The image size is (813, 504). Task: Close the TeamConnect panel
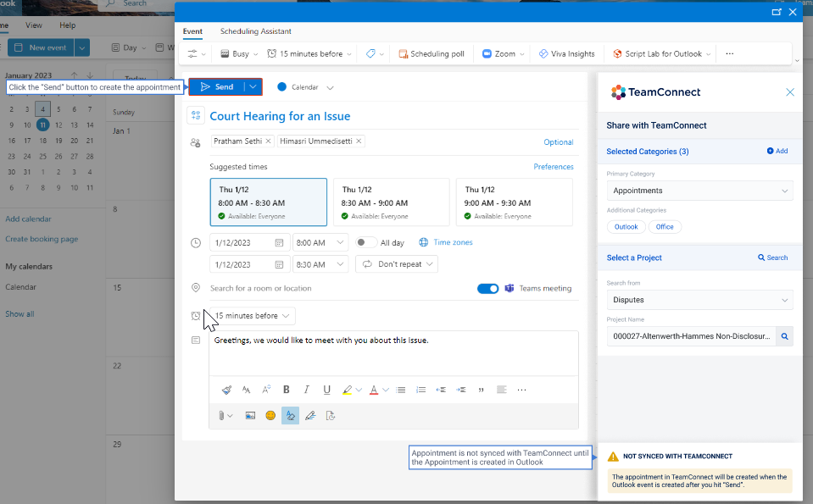point(789,92)
